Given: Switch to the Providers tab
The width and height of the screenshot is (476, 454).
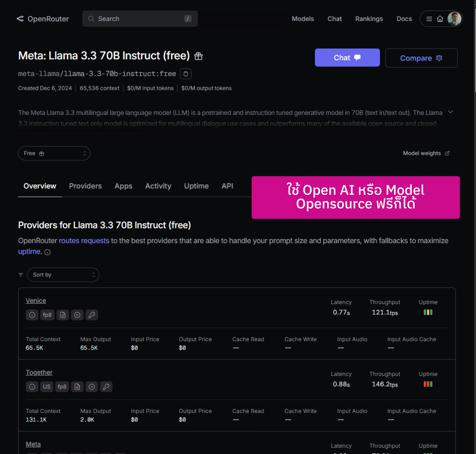Looking at the screenshot, I should [x=85, y=186].
